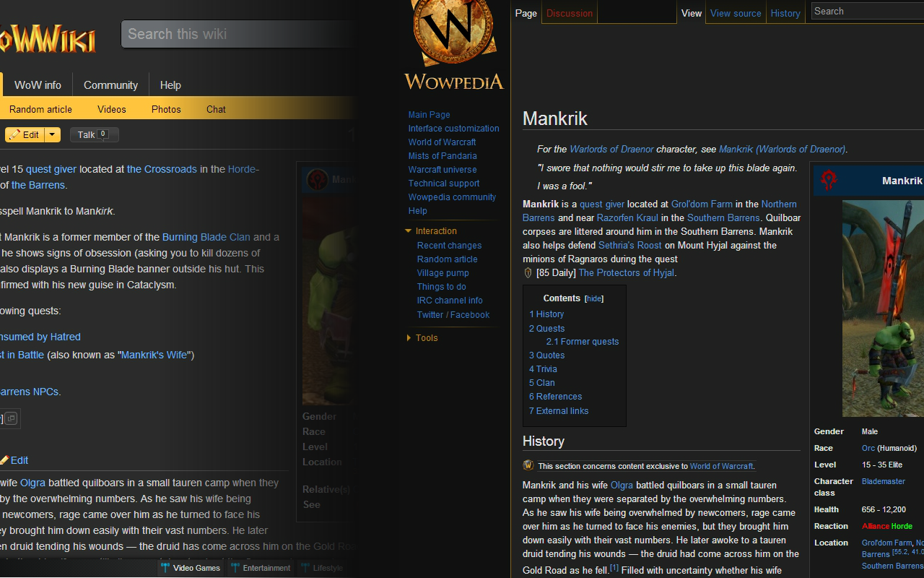Screen dimensions: 924x578
Task: Open the Razorfen Kraul link
Action: coord(627,218)
